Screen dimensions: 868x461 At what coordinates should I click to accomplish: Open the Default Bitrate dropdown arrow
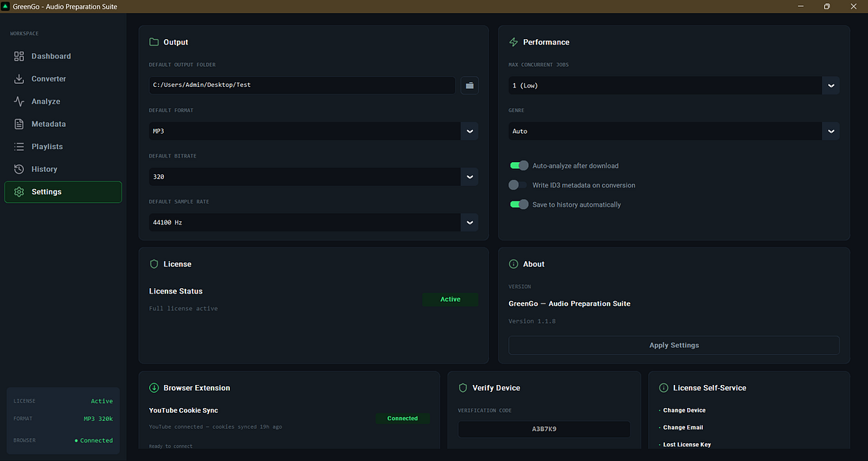click(470, 177)
